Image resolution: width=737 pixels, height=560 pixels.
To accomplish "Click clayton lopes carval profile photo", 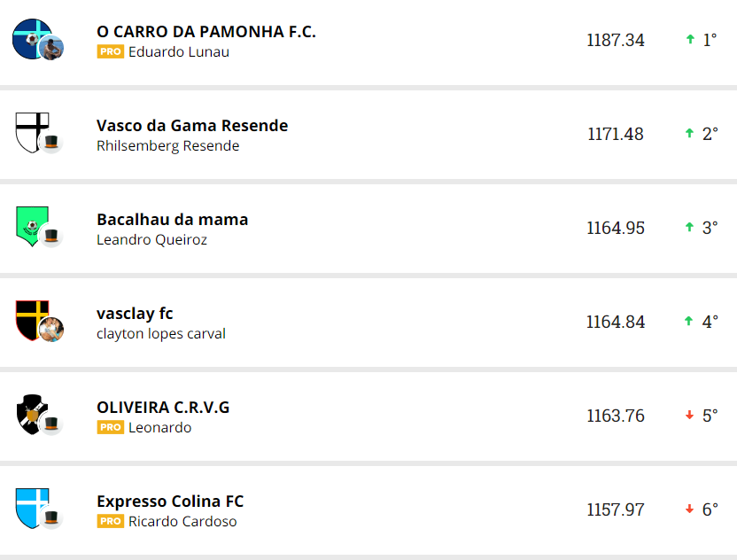I will tap(51, 330).
